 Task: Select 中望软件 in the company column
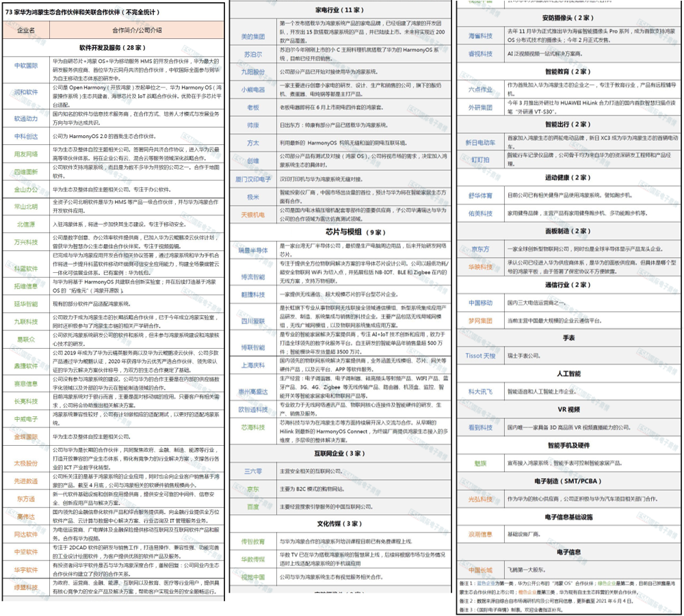(x=26, y=552)
